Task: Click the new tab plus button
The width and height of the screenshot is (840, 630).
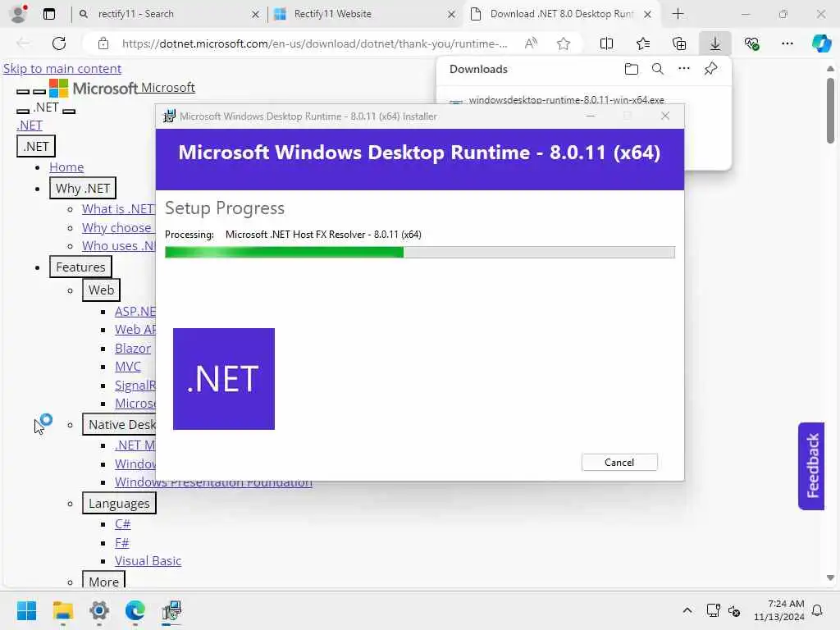Action: pos(678,14)
